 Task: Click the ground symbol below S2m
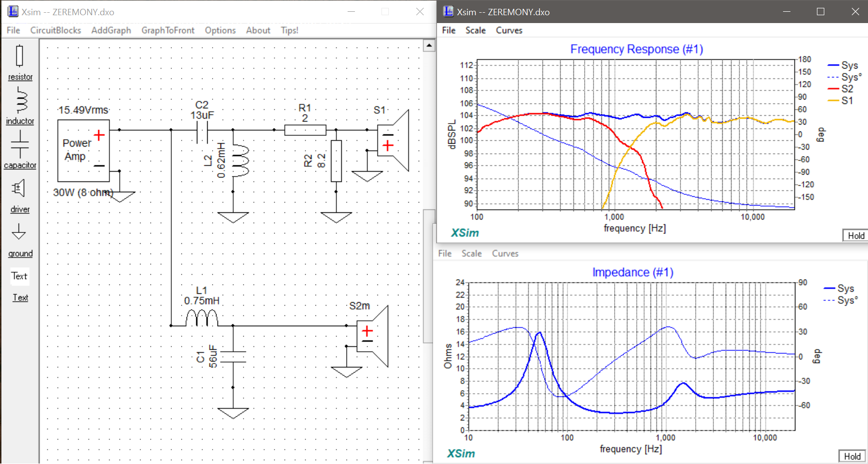pyautogui.click(x=347, y=372)
